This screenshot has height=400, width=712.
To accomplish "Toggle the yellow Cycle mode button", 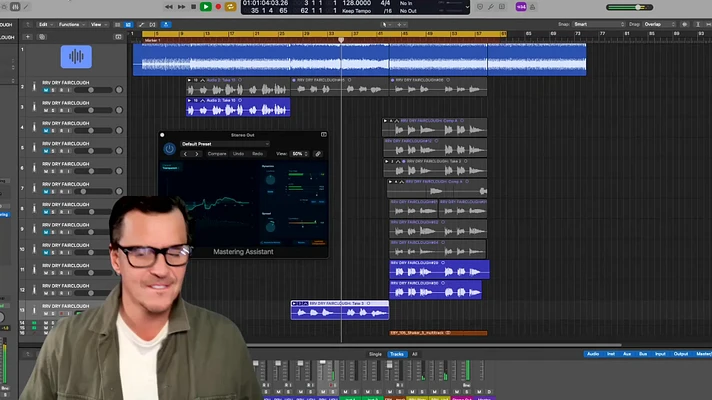I will pyautogui.click(x=231, y=7).
